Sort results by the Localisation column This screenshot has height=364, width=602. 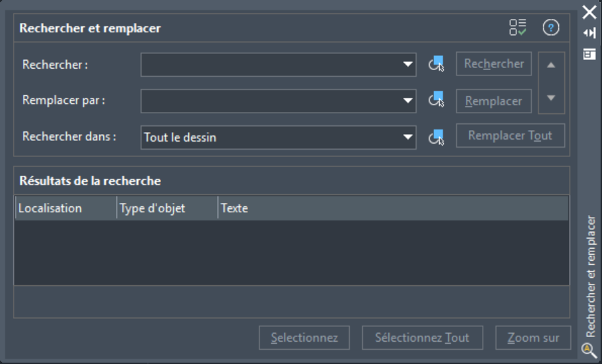click(65, 208)
